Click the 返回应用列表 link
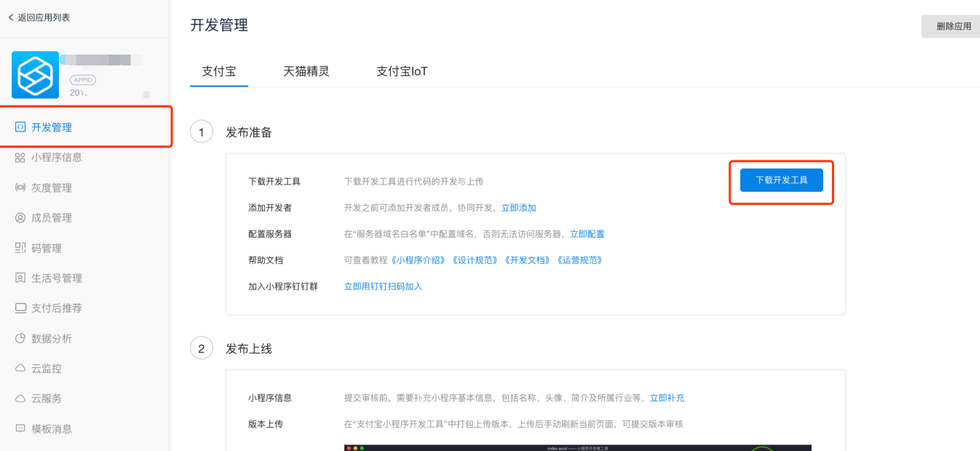This screenshot has width=980, height=451. 44,17
